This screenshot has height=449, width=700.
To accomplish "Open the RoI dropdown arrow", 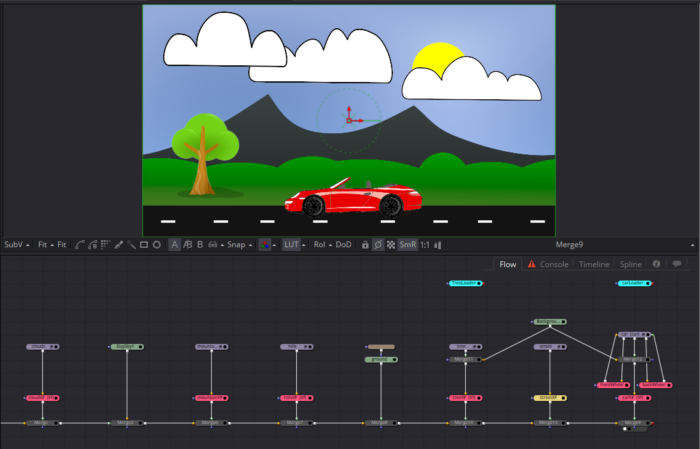I will tap(330, 245).
